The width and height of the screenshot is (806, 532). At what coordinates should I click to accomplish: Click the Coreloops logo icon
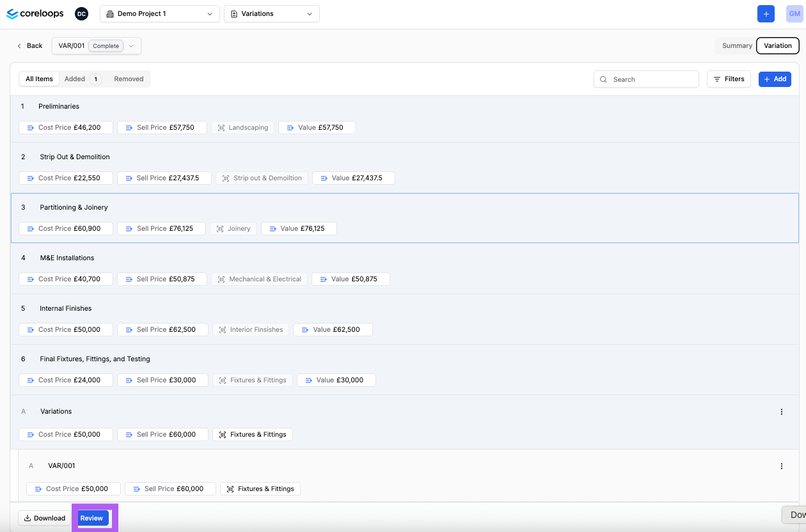click(x=12, y=13)
